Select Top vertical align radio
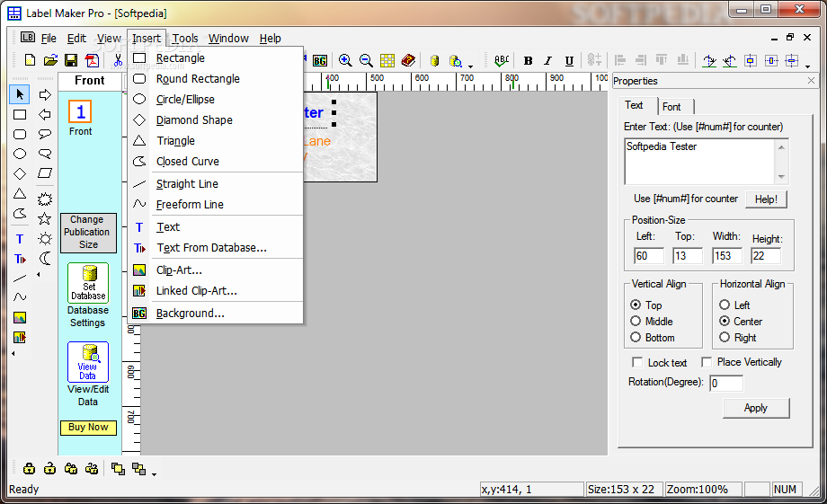The image size is (827, 504). tap(636, 305)
